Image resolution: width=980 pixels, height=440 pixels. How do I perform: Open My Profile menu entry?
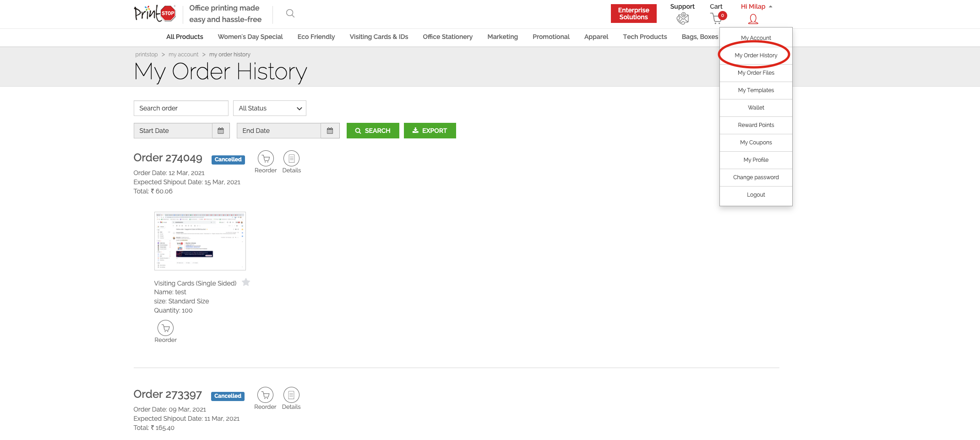(756, 160)
